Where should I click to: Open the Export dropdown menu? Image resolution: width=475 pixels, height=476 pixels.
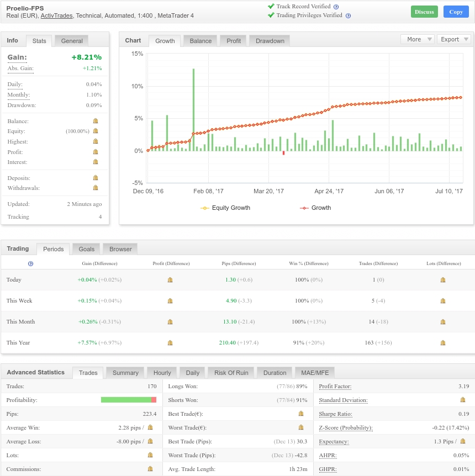(x=454, y=39)
